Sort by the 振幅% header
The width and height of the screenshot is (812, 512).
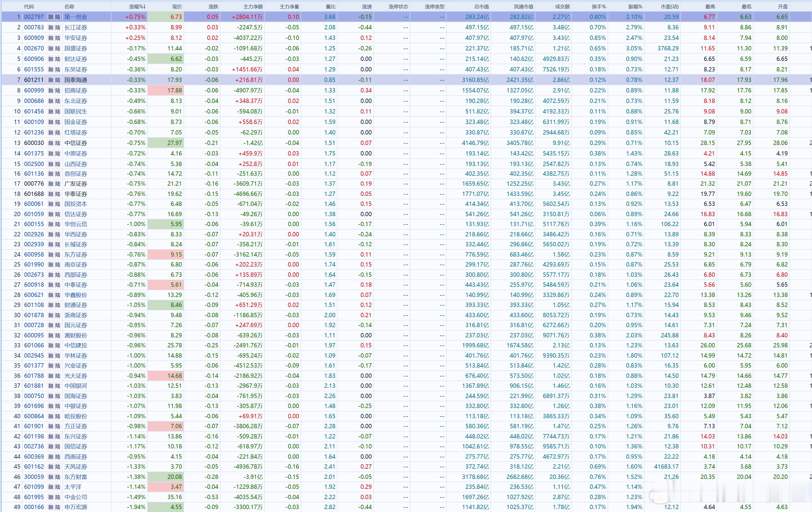click(635, 7)
